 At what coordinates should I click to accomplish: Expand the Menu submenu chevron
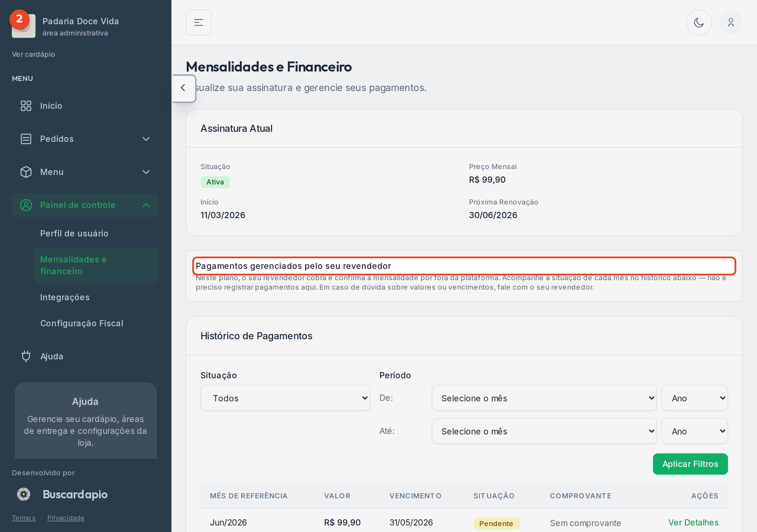pyautogui.click(x=146, y=172)
